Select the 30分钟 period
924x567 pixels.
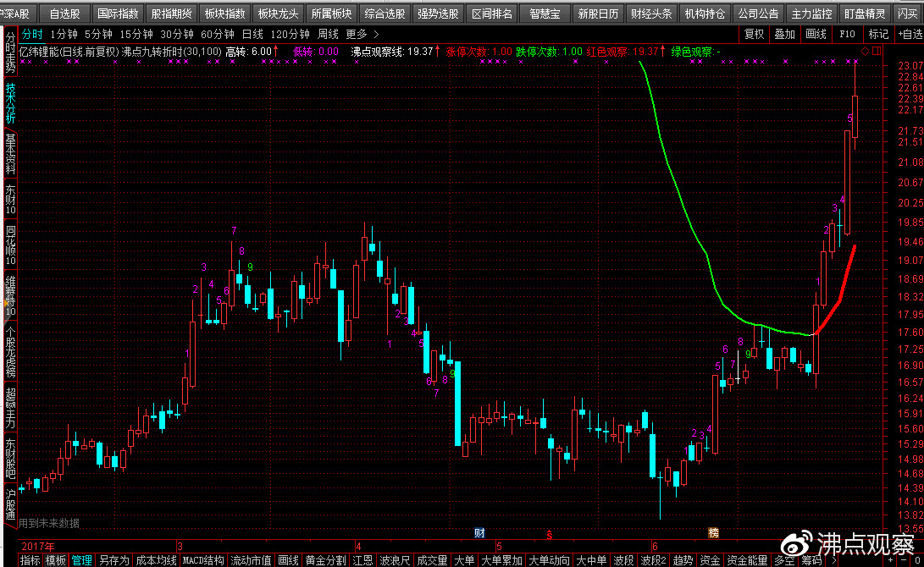[x=177, y=34]
